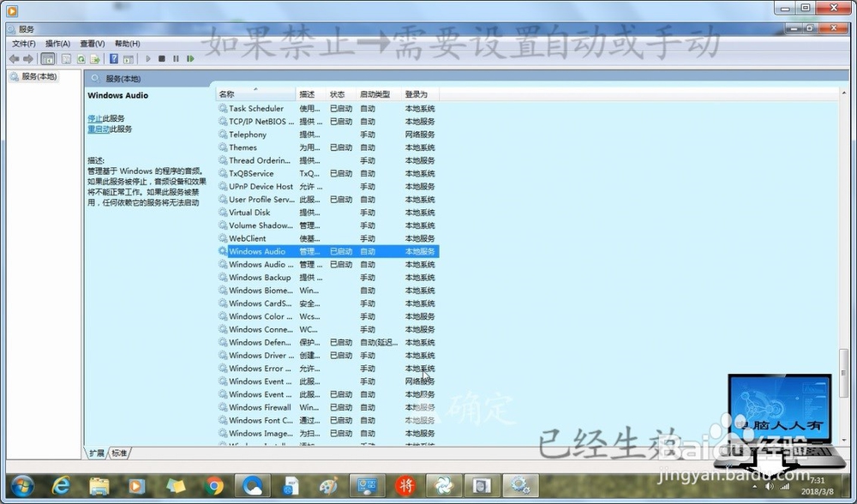Select the Windows Image Acquisition service row
Image resolution: width=857 pixels, height=504 pixels.
327,434
